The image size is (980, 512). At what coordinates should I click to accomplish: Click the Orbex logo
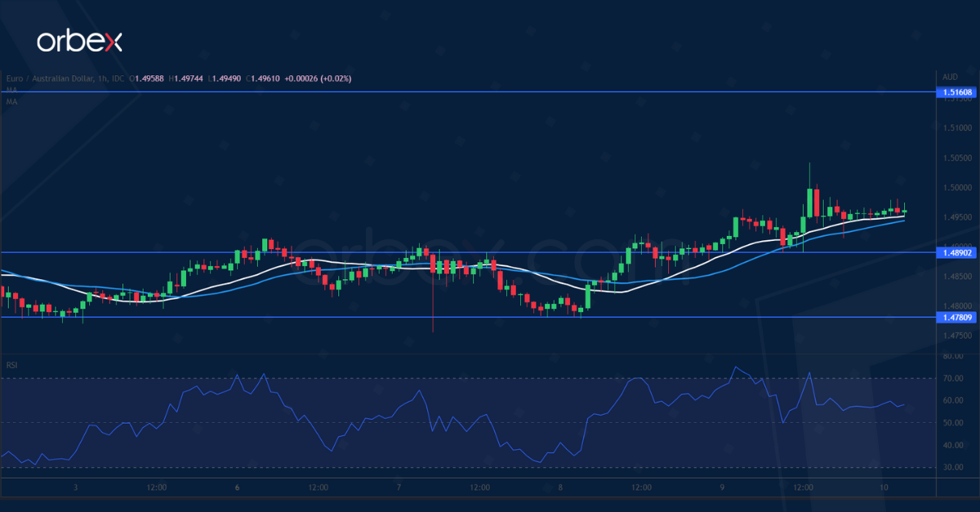tap(78, 42)
